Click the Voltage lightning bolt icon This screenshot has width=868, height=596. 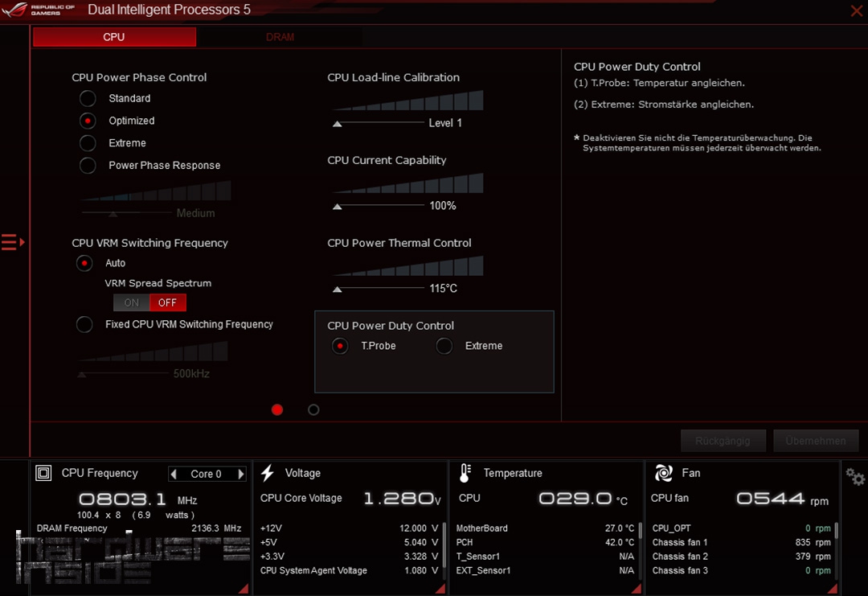[x=268, y=473]
